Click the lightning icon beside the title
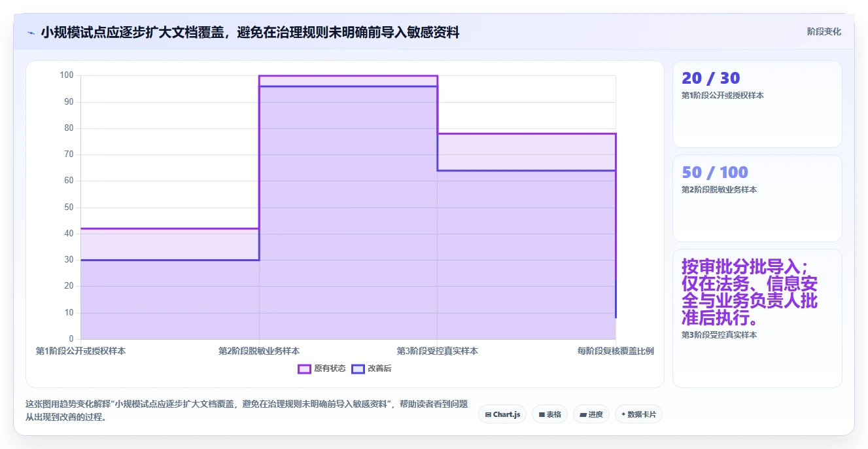 click(x=31, y=32)
